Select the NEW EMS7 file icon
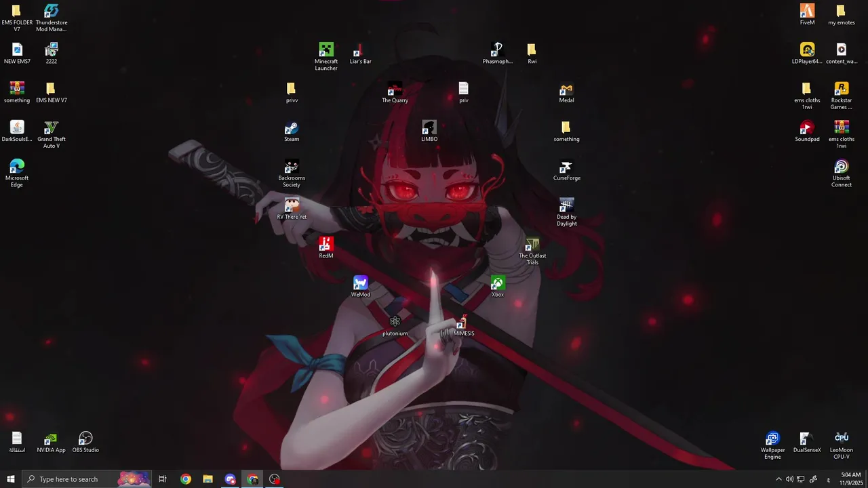The height and width of the screenshot is (488, 868). [x=17, y=50]
